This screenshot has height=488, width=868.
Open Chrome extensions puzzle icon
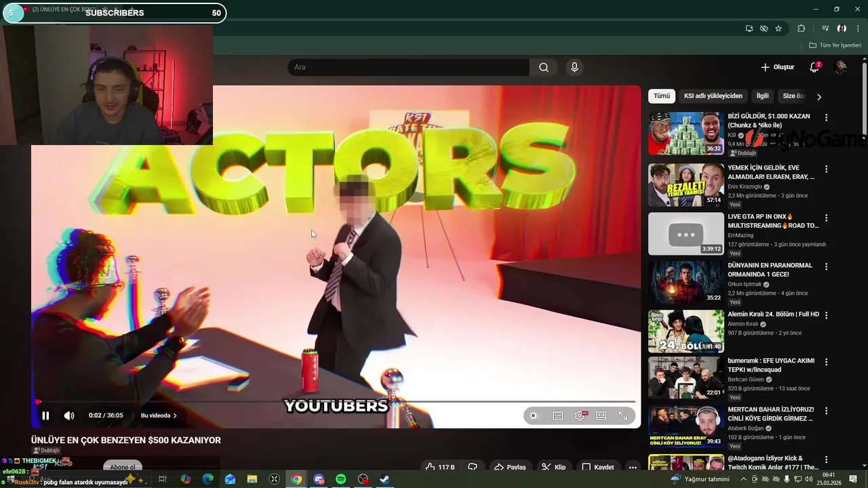(802, 28)
